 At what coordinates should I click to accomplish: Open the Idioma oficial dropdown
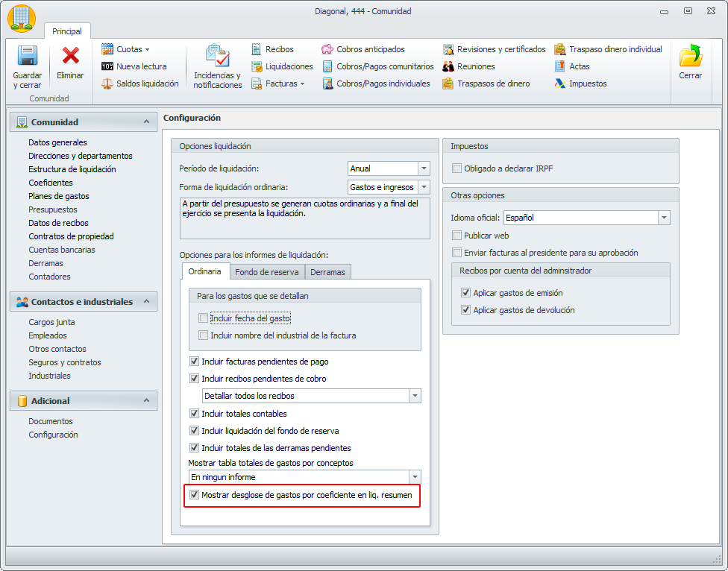[664, 218]
